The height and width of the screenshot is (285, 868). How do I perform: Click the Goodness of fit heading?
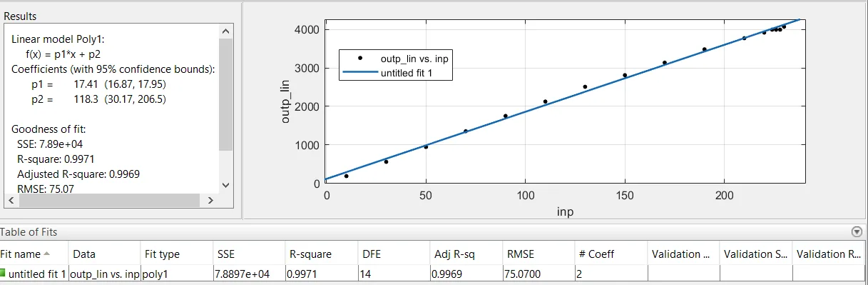[48, 129]
